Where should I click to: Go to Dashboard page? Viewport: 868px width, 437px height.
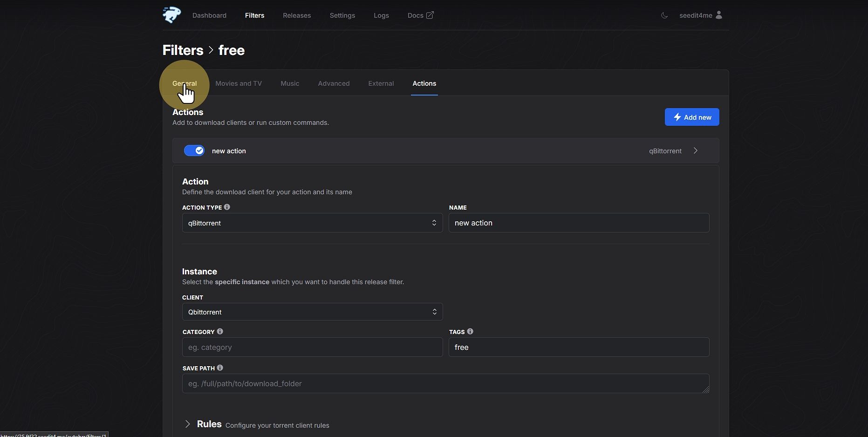coord(209,15)
